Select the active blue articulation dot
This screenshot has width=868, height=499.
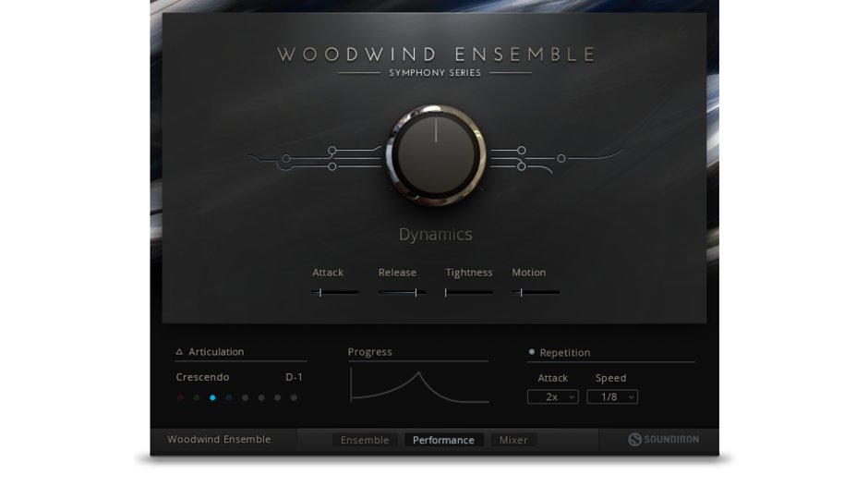(x=212, y=398)
